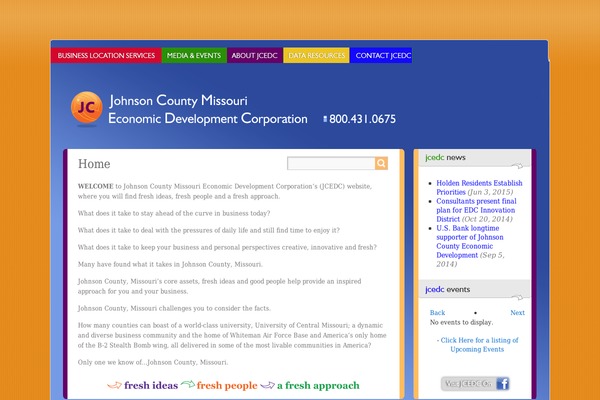600x400 pixels.
Task: Go Back in the events calendar
Action: [437, 313]
